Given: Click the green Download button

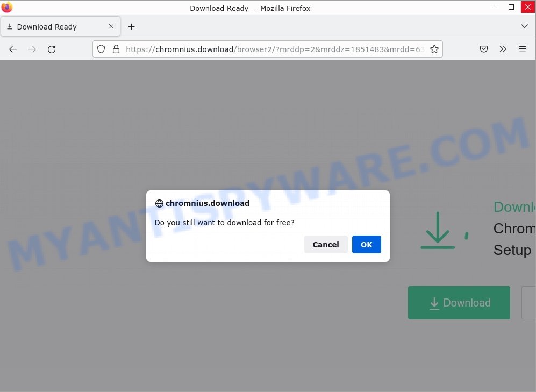Looking at the screenshot, I should [x=459, y=303].
